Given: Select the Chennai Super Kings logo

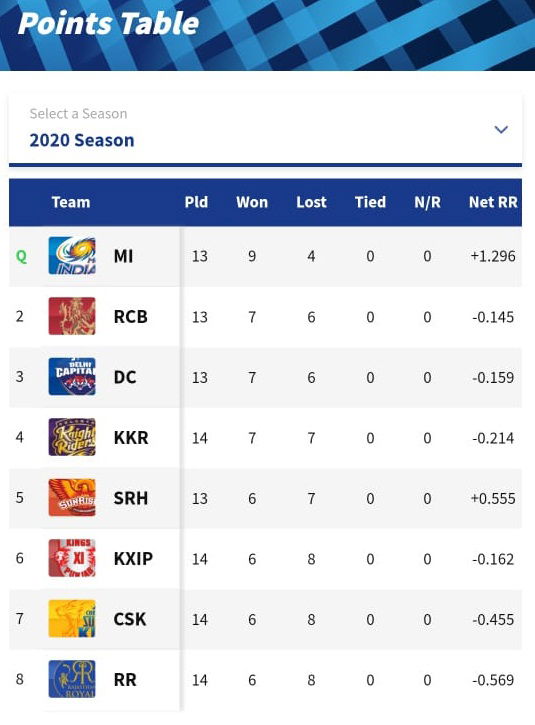Looking at the screenshot, I should (72, 619).
